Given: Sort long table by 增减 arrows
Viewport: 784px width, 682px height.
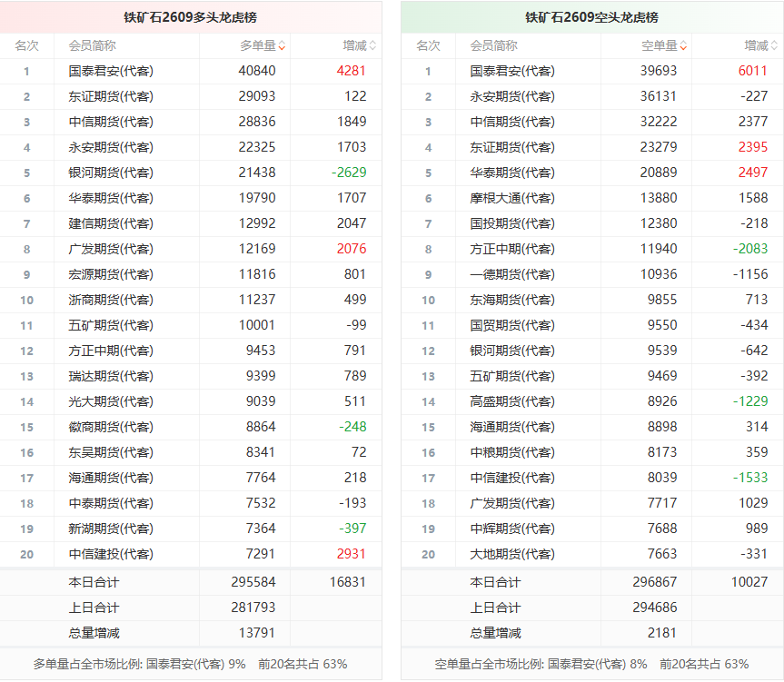Looking at the screenshot, I should click(x=372, y=46).
